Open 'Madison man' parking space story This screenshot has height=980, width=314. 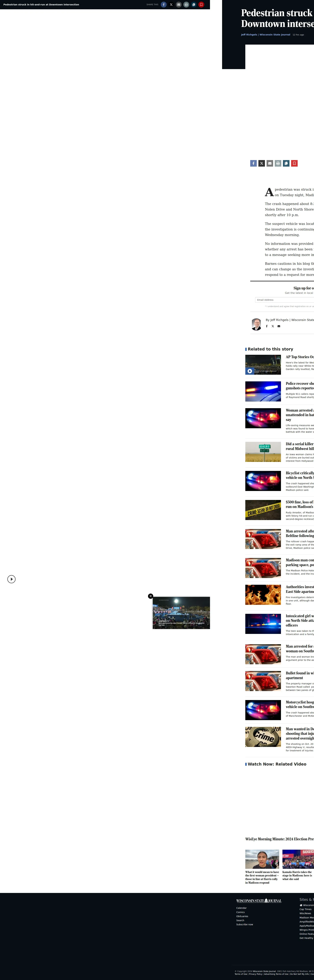pos(300,562)
